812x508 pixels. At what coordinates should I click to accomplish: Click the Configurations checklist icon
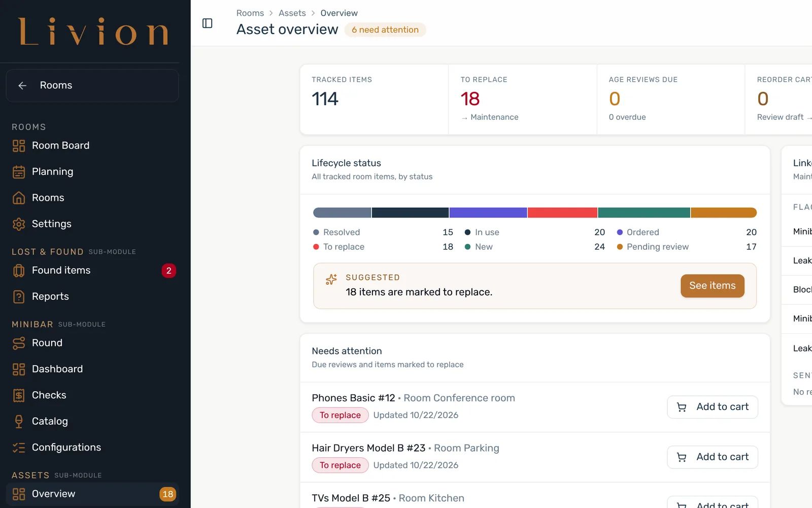pyautogui.click(x=19, y=448)
